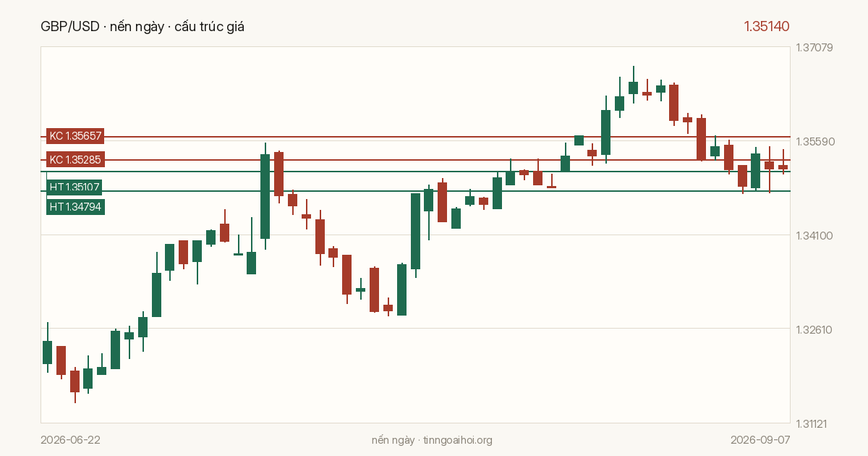Click the large red candle right of the peak

click(x=673, y=103)
